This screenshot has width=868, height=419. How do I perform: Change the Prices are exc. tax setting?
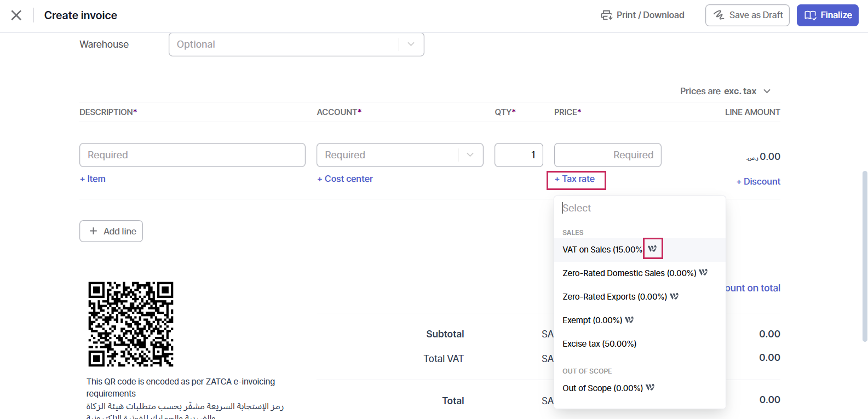(726, 91)
